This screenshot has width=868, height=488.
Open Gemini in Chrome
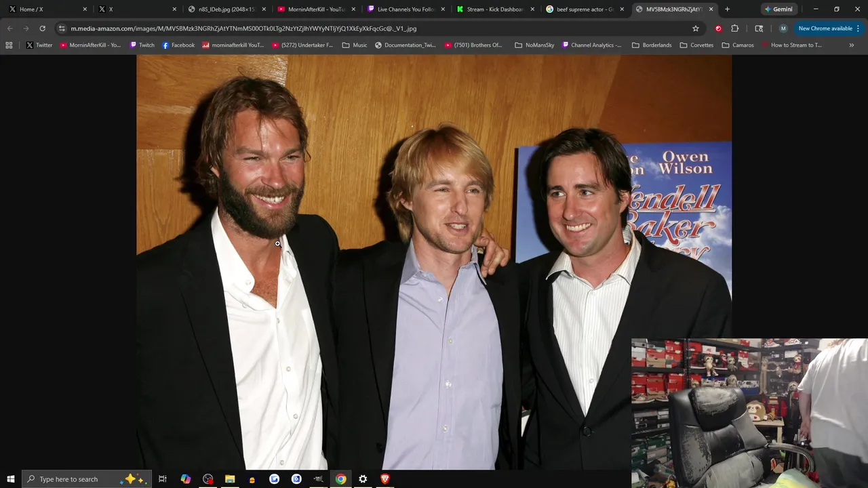(x=778, y=9)
